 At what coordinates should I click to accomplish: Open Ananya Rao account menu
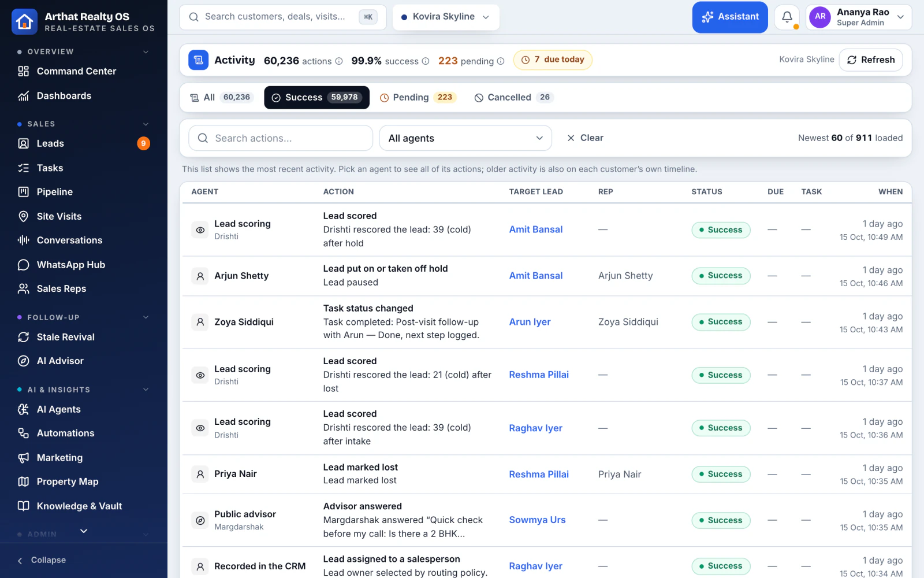click(859, 17)
